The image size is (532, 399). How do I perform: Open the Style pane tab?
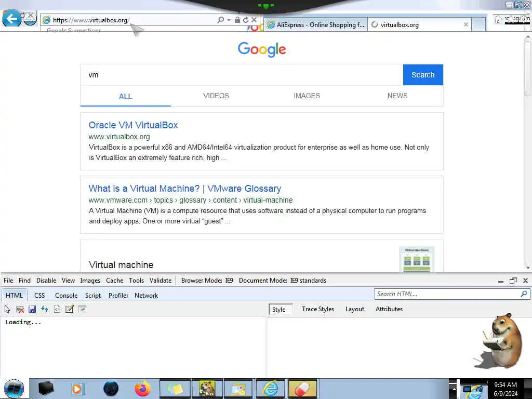coord(281,310)
